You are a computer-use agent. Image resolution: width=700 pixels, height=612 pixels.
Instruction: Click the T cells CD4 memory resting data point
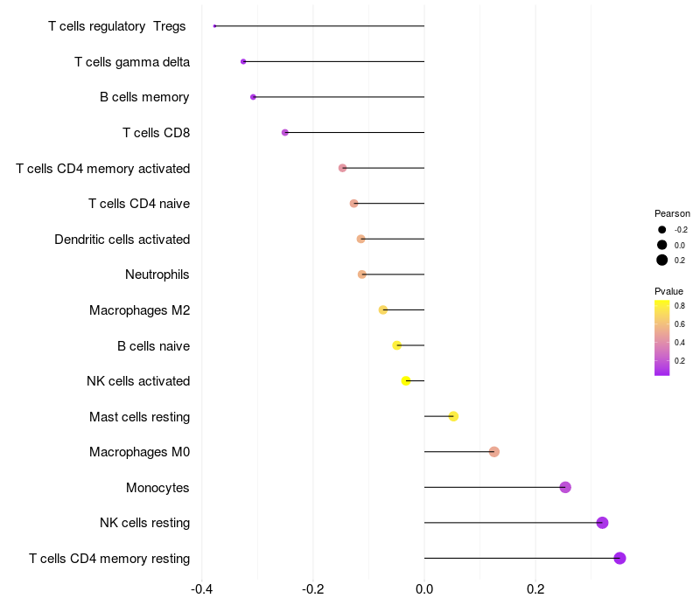pyautogui.click(x=619, y=559)
